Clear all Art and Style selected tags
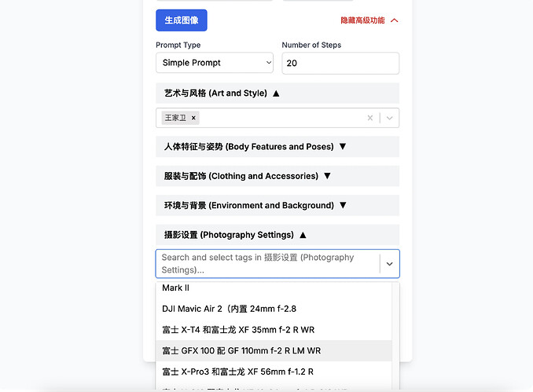Viewport: 533px width, 392px height. point(370,118)
